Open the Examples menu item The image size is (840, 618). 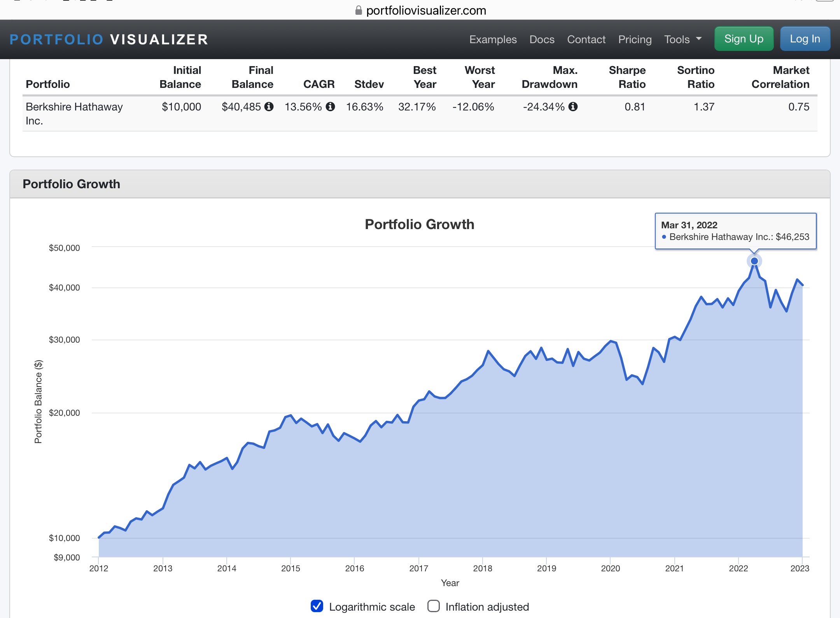[493, 39]
